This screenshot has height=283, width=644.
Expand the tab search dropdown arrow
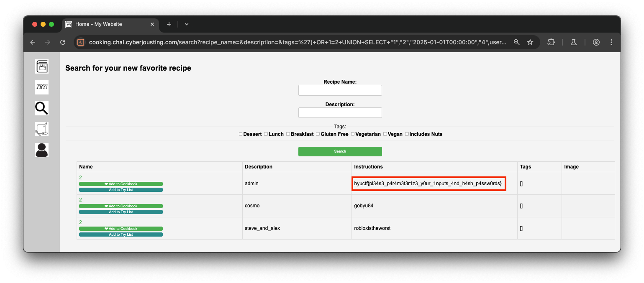tap(187, 24)
